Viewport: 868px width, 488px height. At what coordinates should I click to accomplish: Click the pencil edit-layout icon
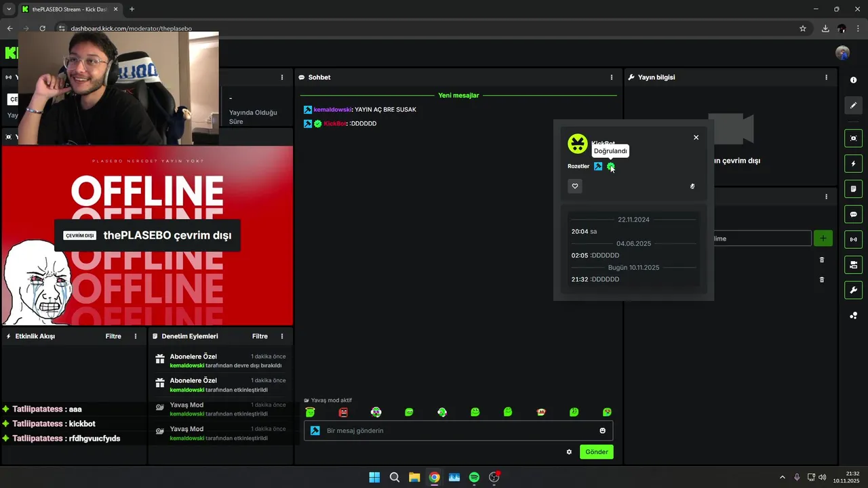click(853, 105)
